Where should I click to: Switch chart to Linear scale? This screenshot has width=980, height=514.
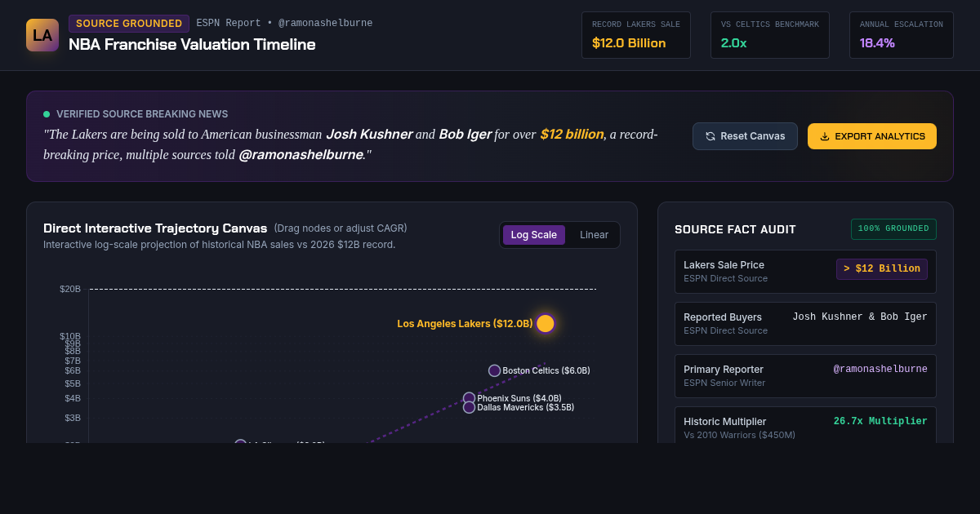click(x=595, y=235)
